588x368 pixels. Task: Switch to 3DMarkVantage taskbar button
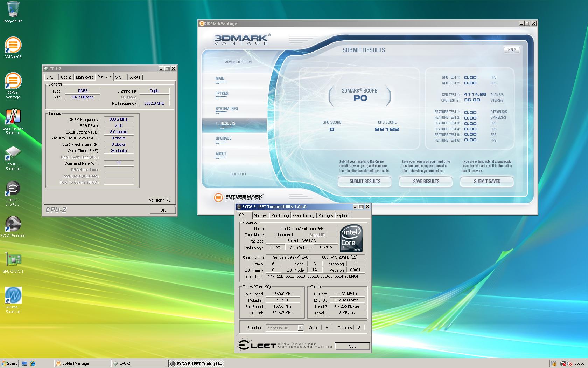coord(82,363)
